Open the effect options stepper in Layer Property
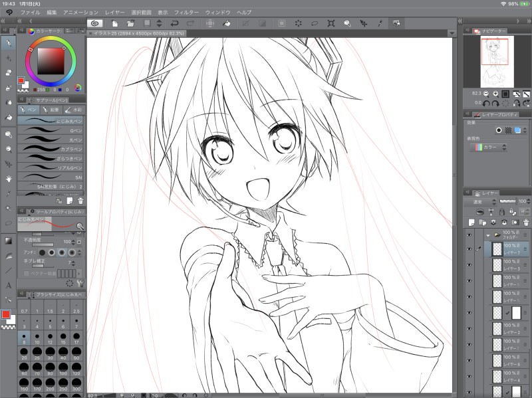The height and width of the screenshot is (398, 532). [x=525, y=130]
